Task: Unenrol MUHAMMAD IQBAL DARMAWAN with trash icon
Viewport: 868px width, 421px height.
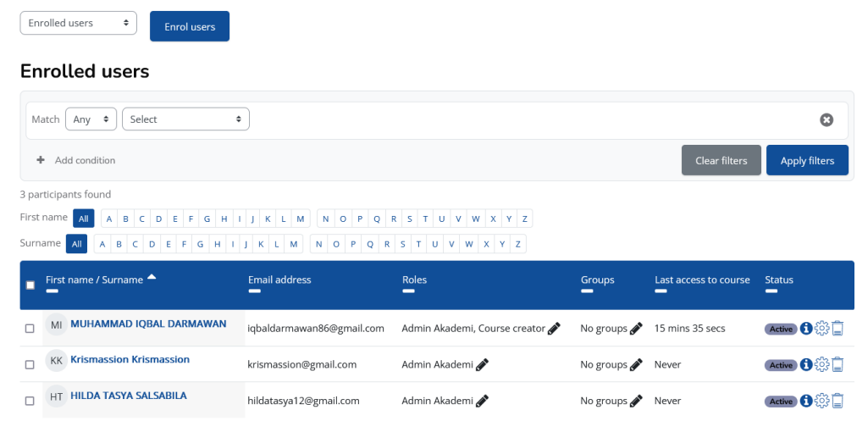Action: pyautogui.click(x=838, y=329)
